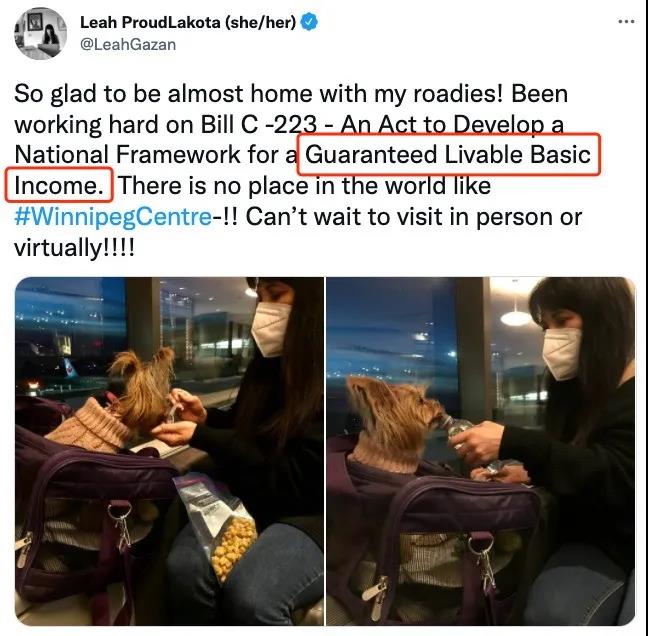
Task: Click the (she/her) pronoun text
Action: pyautogui.click(x=260, y=22)
